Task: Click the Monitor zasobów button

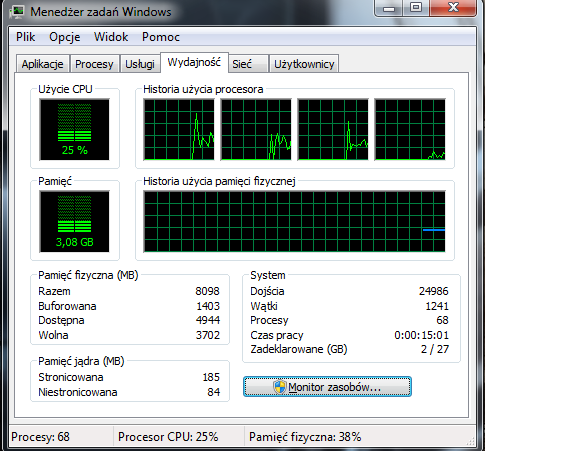Action: (x=327, y=387)
